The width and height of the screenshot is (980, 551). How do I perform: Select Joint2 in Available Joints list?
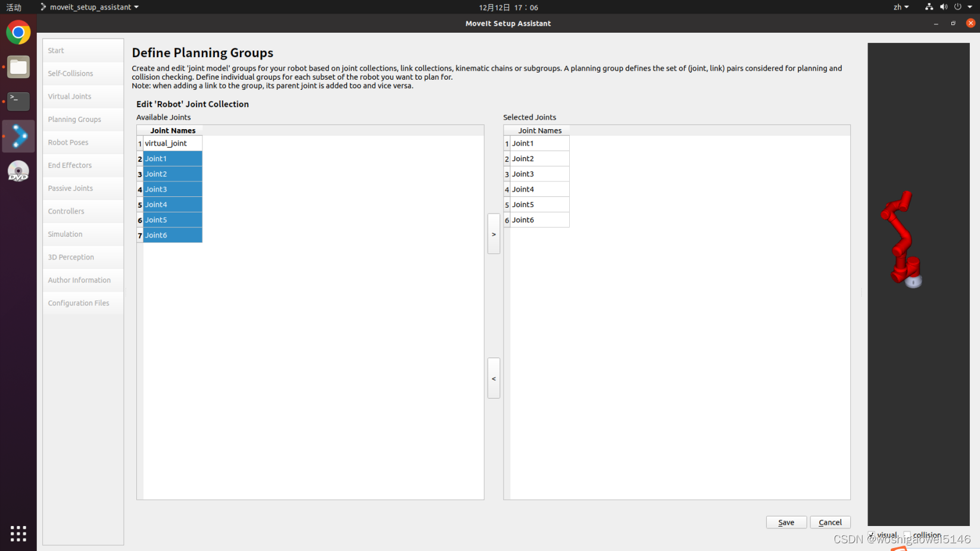[x=173, y=174]
